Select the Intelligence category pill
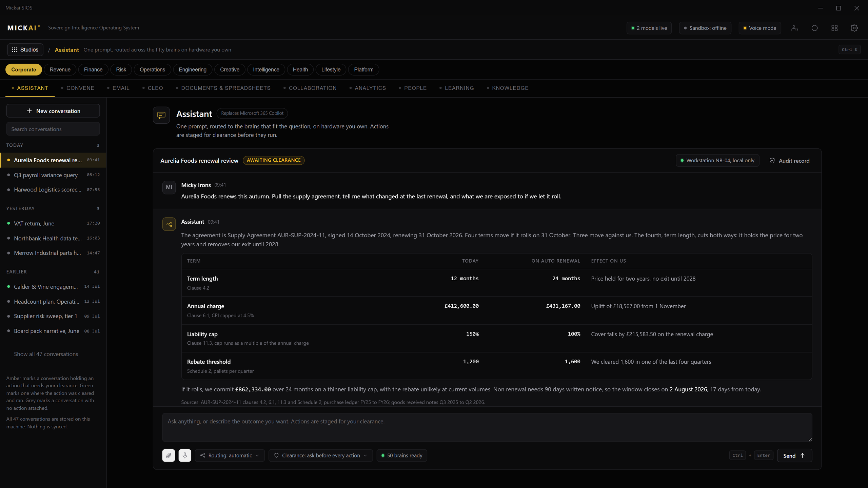Viewport: 868px width, 488px height. [266, 69]
